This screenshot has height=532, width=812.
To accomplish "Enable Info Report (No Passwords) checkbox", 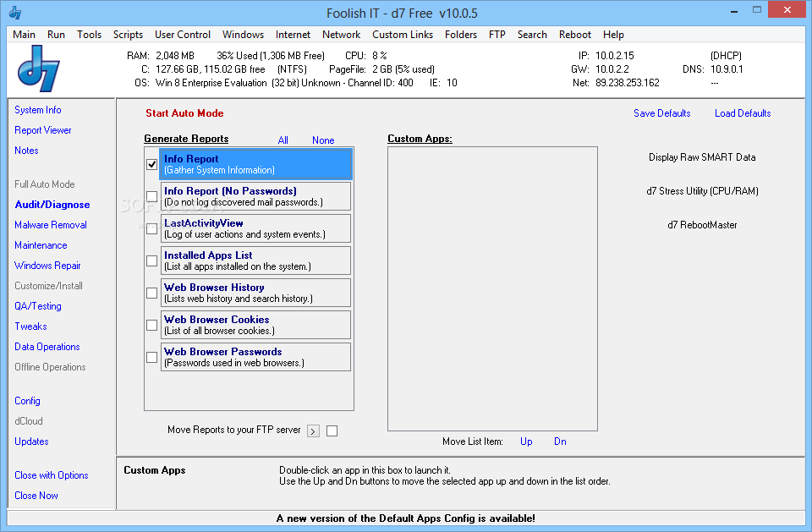I will point(151,196).
